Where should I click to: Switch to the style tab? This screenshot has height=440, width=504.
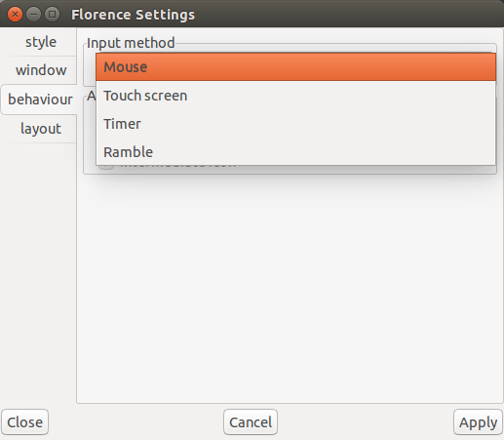(x=41, y=42)
